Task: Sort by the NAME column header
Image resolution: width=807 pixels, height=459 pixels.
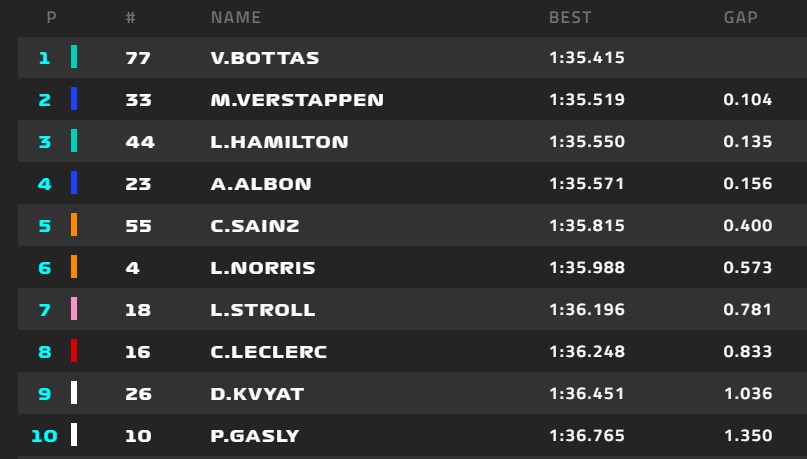Action: [236, 18]
